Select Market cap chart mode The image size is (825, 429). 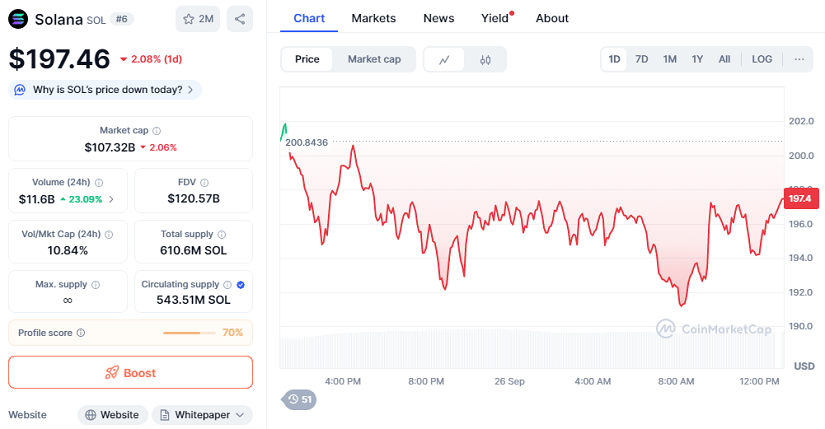(374, 59)
